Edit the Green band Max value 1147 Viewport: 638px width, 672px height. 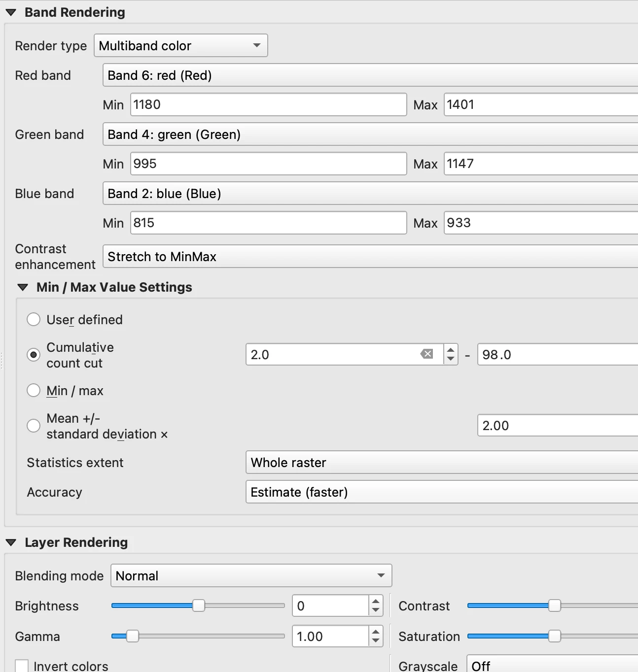541,164
